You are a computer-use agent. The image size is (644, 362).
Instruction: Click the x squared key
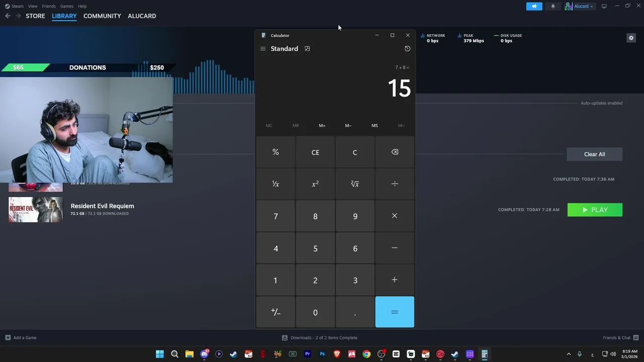pyautogui.click(x=315, y=184)
